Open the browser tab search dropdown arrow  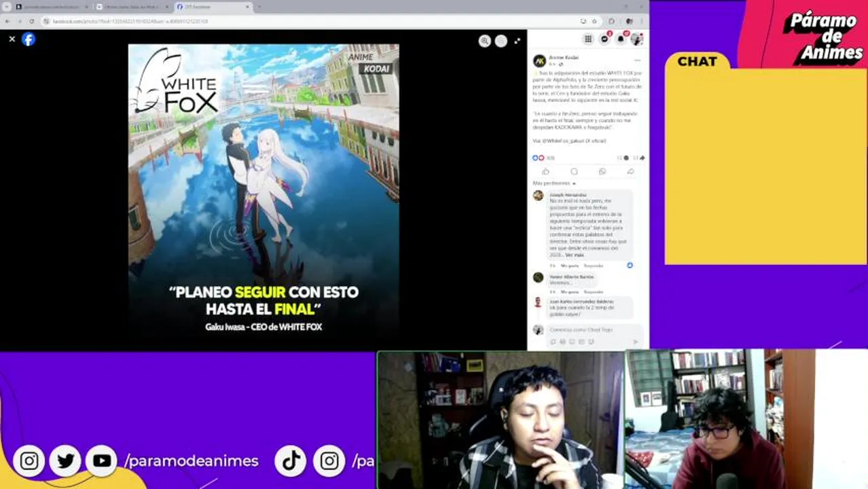6,7
